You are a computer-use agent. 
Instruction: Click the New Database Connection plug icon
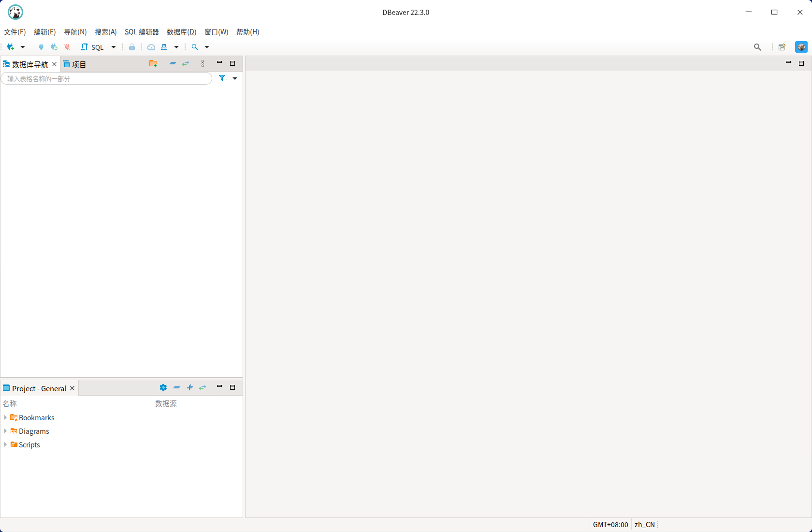click(x=10, y=47)
